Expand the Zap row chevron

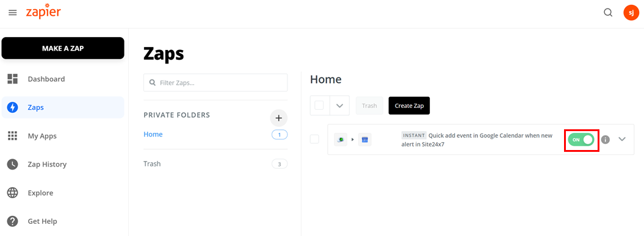coord(622,139)
